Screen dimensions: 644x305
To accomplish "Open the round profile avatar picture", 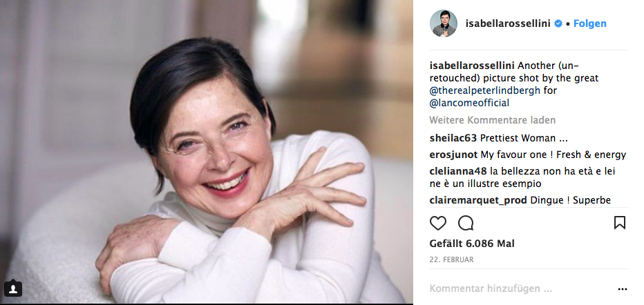I will pos(444,23).
